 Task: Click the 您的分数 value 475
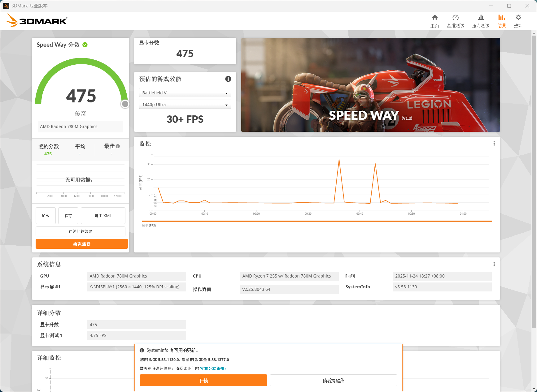pos(48,154)
